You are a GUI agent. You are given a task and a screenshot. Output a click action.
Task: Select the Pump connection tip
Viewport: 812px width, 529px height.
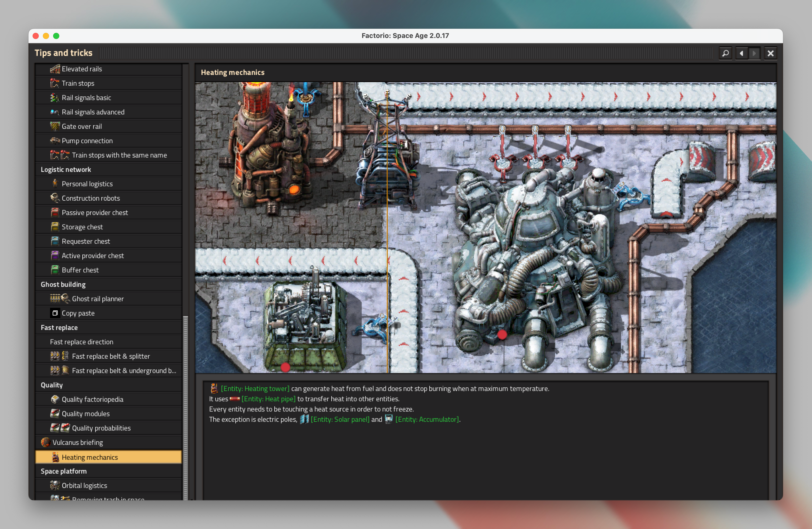click(x=109, y=141)
